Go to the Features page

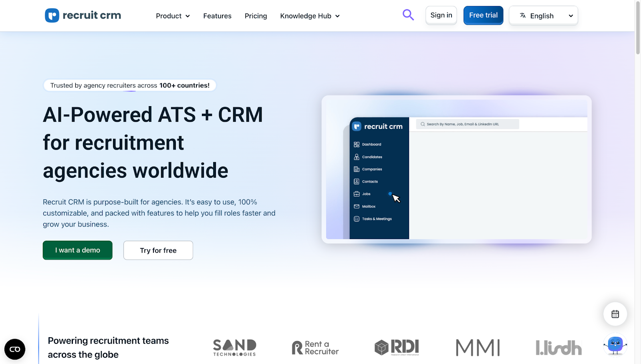pos(217,16)
